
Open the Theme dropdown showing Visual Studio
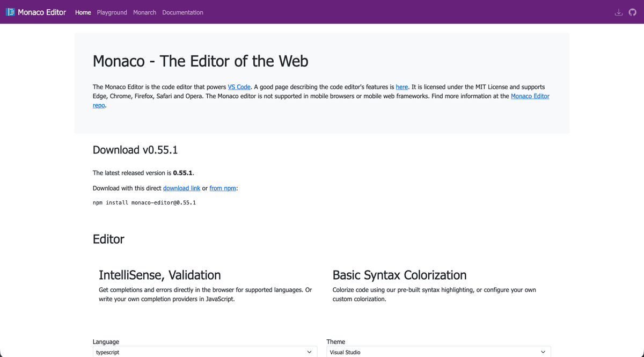[438, 352]
